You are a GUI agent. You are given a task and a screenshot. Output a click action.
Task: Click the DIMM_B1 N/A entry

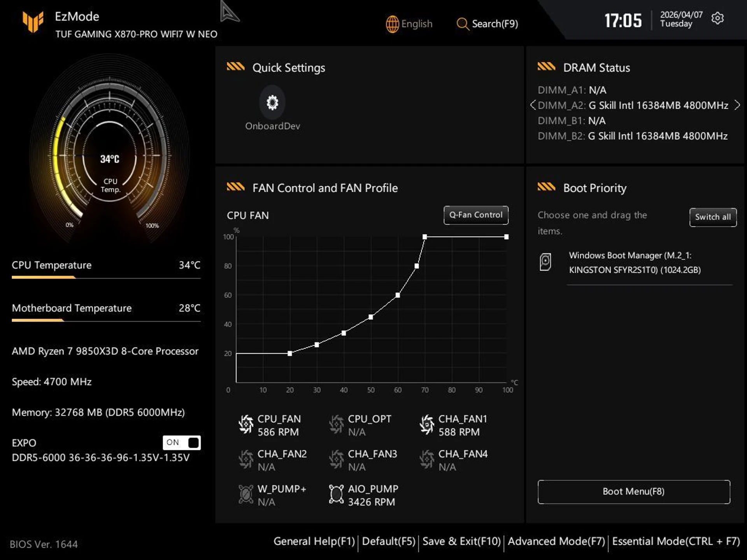pyautogui.click(x=572, y=121)
